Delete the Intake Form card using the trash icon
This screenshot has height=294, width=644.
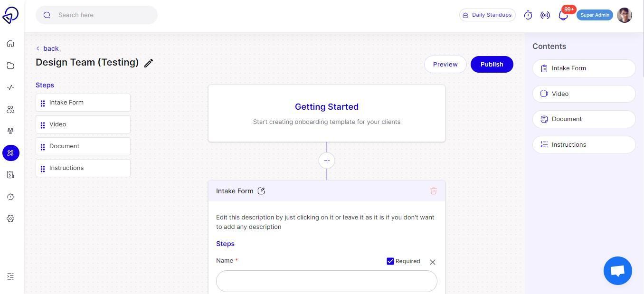coord(433,190)
